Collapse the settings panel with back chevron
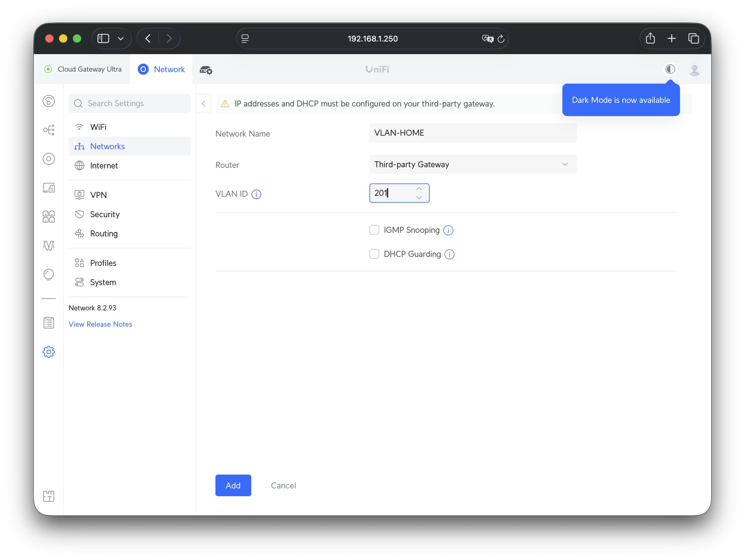Screen dimensions: 745x560 pos(203,104)
